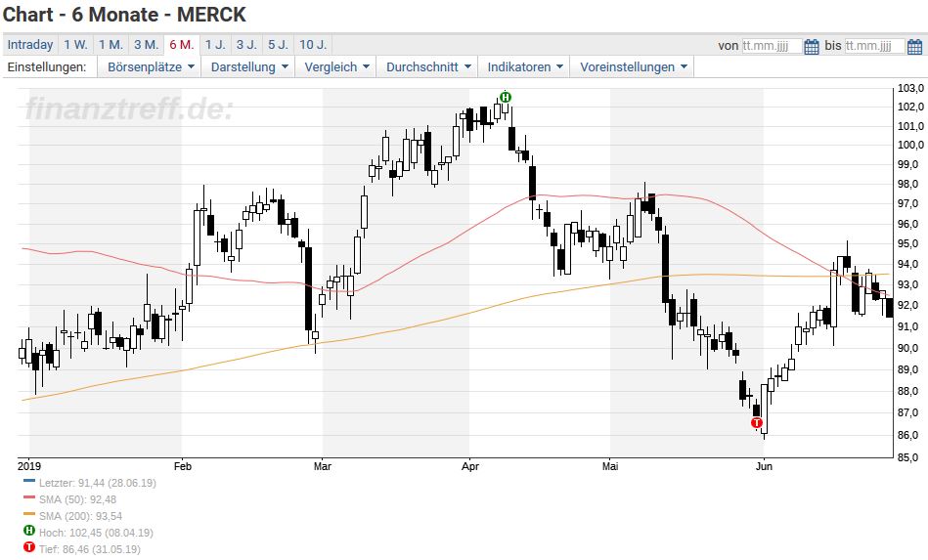Focus the 'bis' end date field
Viewport: 928px width, 560px height.
point(875,46)
